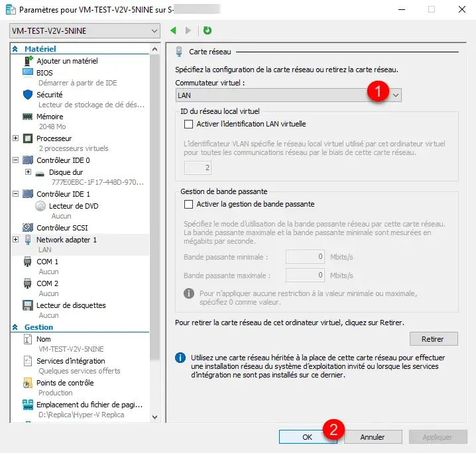Viewport: 476px width, 453px height.
Task: Enable Activer la gestion de bande passante
Action: pyautogui.click(x=188, y=204)
